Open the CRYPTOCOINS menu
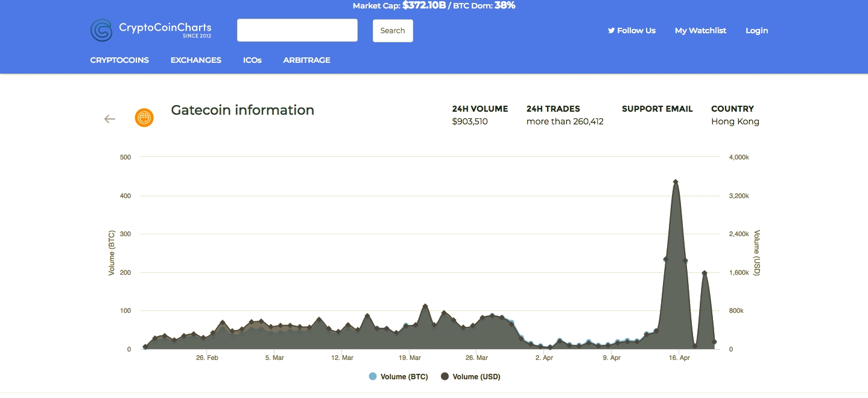The image size is (868, 398). tap(119, 60)
